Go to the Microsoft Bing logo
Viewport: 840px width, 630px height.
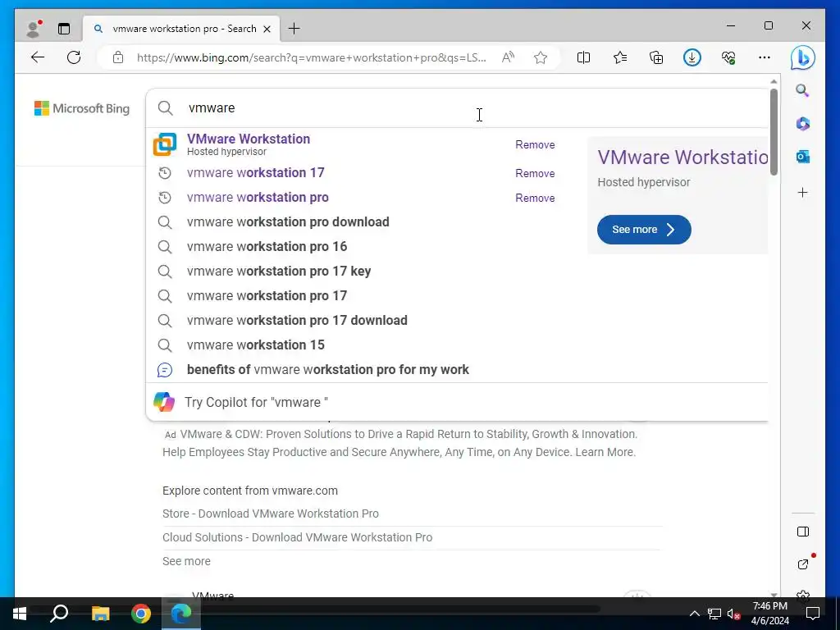coord(82,108)
